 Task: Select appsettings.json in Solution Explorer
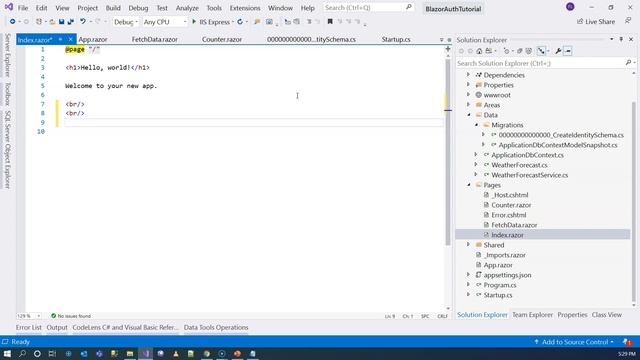(507, 275)
